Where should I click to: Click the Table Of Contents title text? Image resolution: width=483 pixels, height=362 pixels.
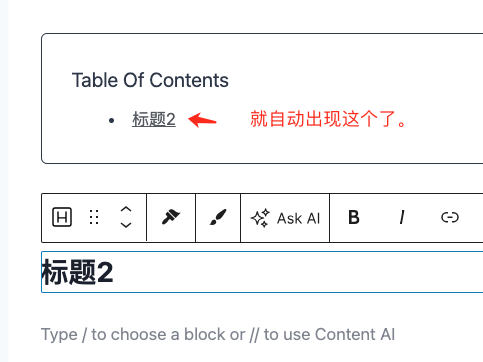pos(150,80)
